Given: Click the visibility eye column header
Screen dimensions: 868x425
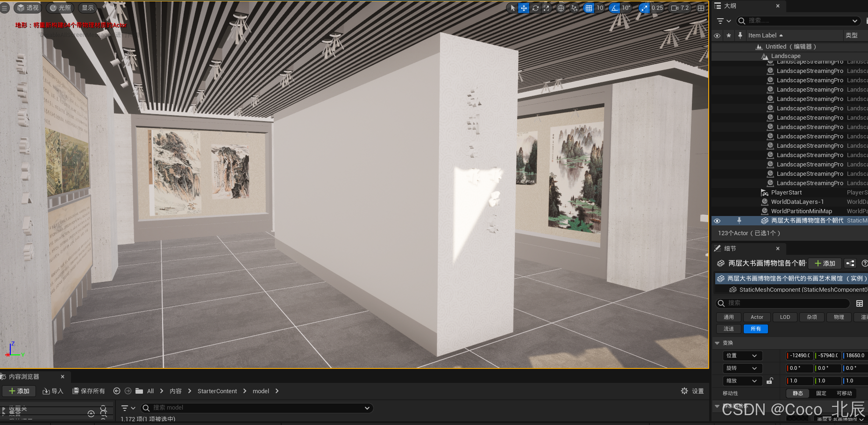Looking at the screenshot, I should (x=717, y=36).
